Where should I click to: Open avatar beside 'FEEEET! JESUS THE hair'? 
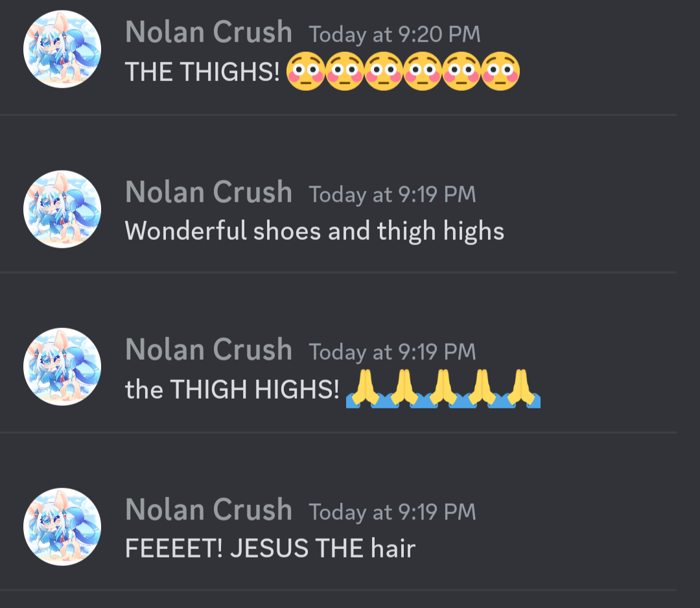[x=62, y=527]
